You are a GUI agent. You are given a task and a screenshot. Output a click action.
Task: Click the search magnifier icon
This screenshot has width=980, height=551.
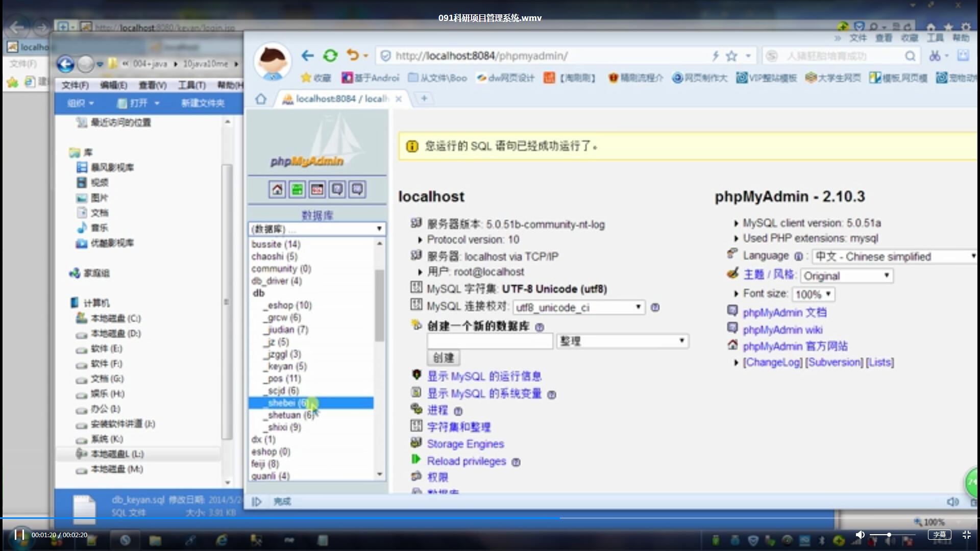coord(910,56)
